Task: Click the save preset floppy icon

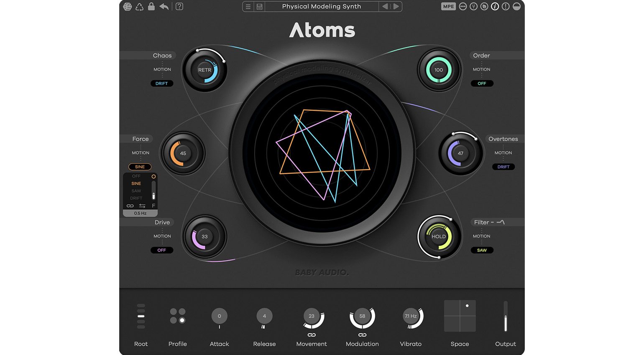Action: tap(260, 7)
